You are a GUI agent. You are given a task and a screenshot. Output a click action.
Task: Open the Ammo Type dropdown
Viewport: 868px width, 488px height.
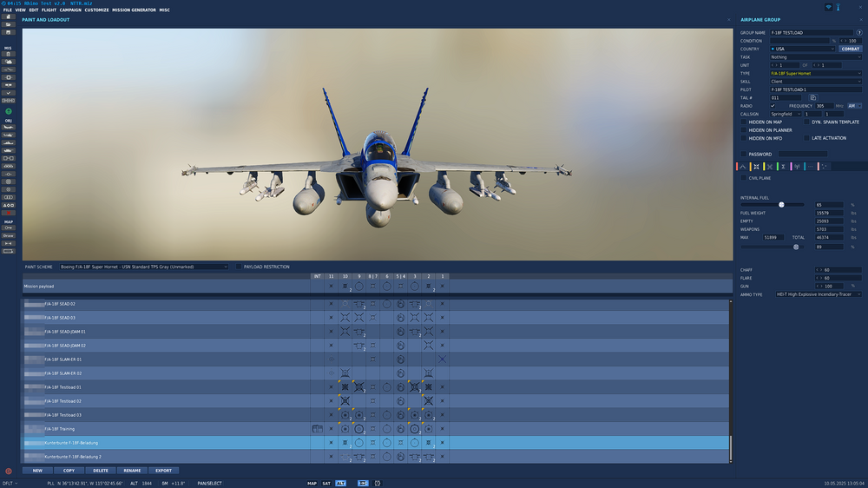click(x=819, y=294)
